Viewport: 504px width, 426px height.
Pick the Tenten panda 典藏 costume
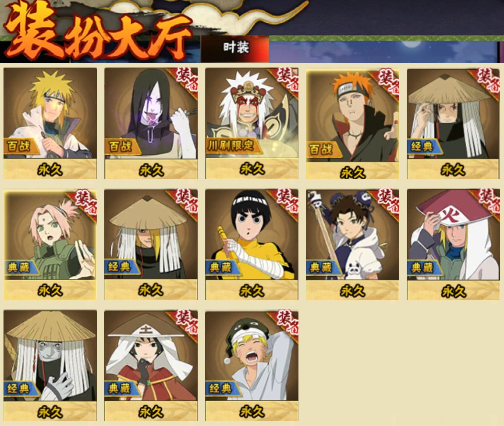(353, 245)
